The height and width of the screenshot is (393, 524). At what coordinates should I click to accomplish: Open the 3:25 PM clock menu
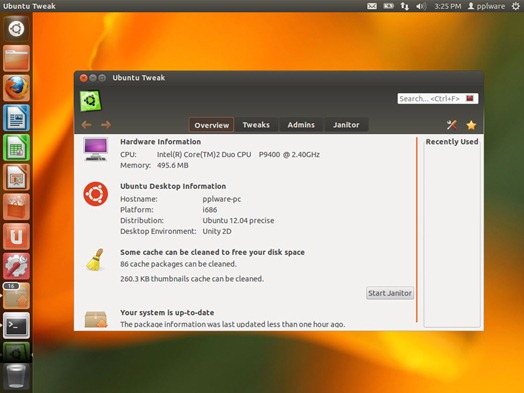(448, 6)
